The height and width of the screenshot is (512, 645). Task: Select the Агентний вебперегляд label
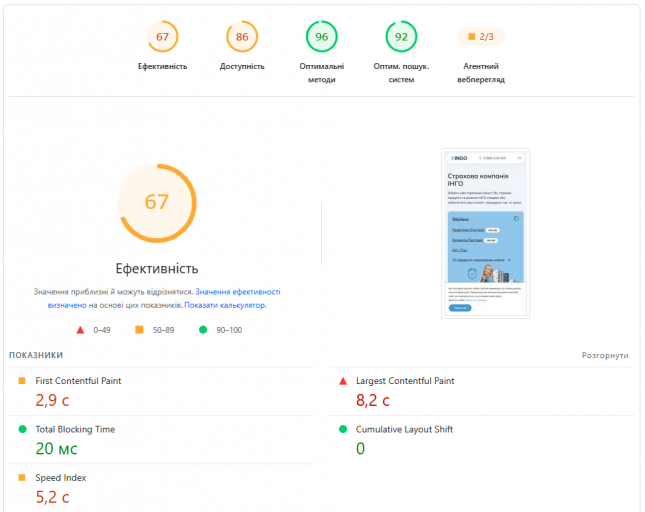[x=481, y=73]
